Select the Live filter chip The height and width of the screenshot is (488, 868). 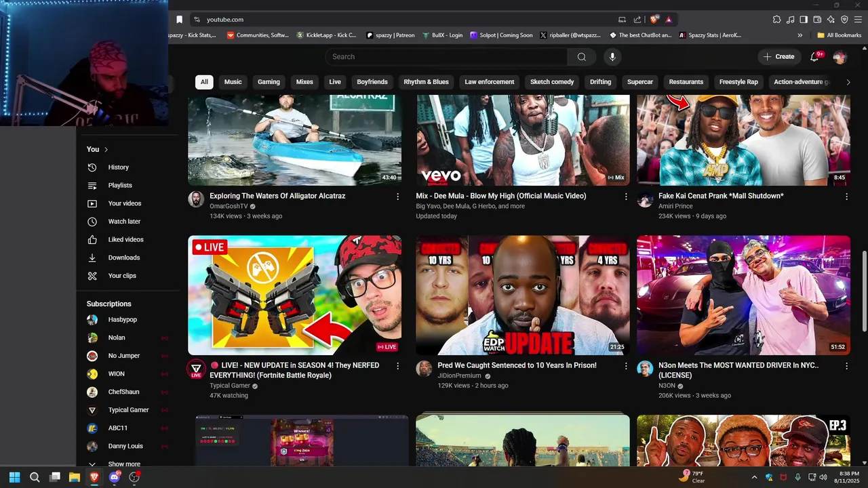click(x=335, y=82)
